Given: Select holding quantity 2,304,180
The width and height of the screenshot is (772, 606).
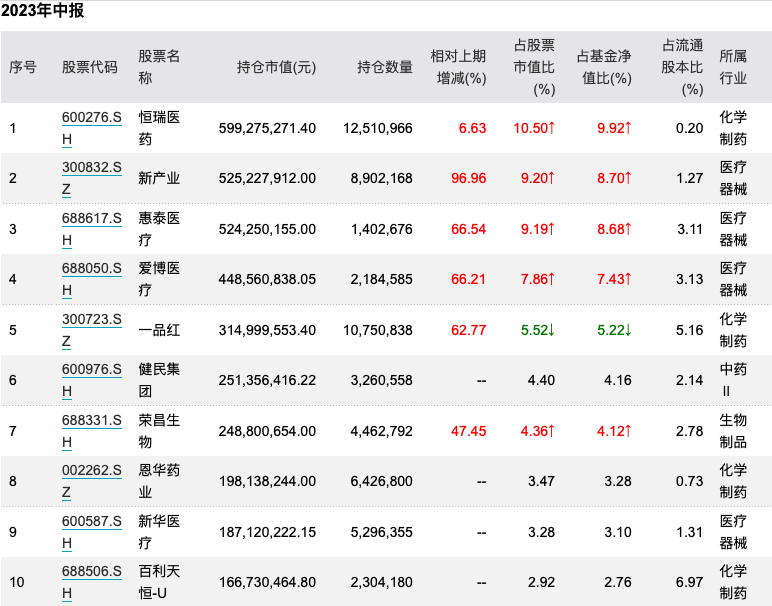Looking at the screenshot, I should [382, 582].
